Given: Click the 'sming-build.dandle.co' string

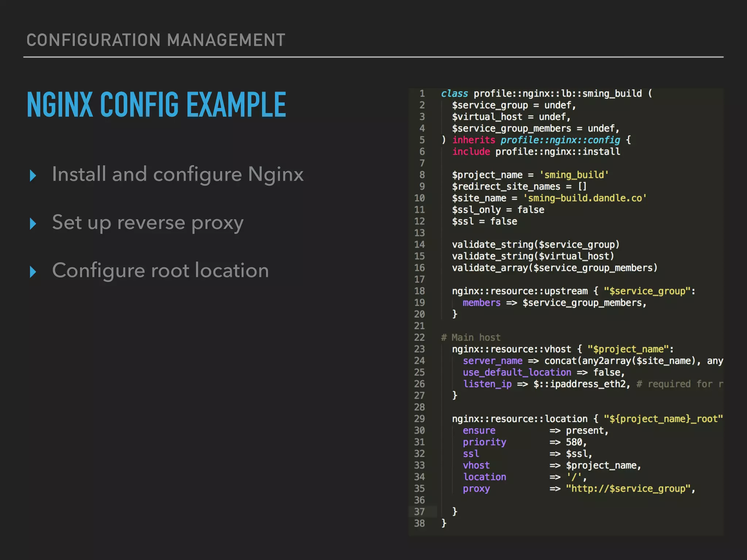Looking at the screenshot, I should pos(585,198).
